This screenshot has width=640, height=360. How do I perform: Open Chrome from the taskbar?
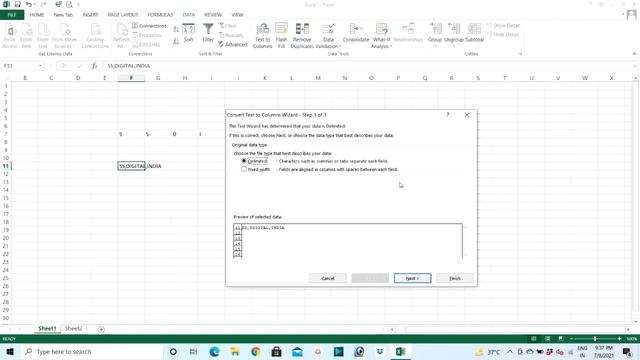click(x=256, y=351)
